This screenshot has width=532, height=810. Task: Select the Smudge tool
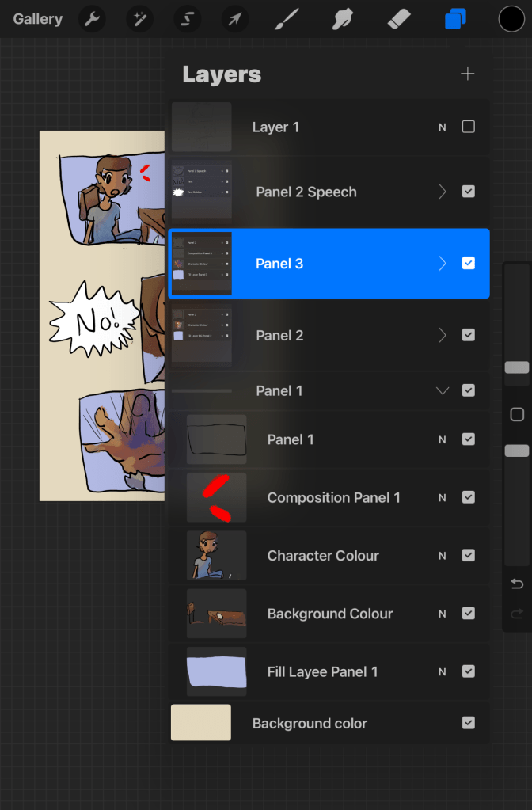[x=343, y=19]
